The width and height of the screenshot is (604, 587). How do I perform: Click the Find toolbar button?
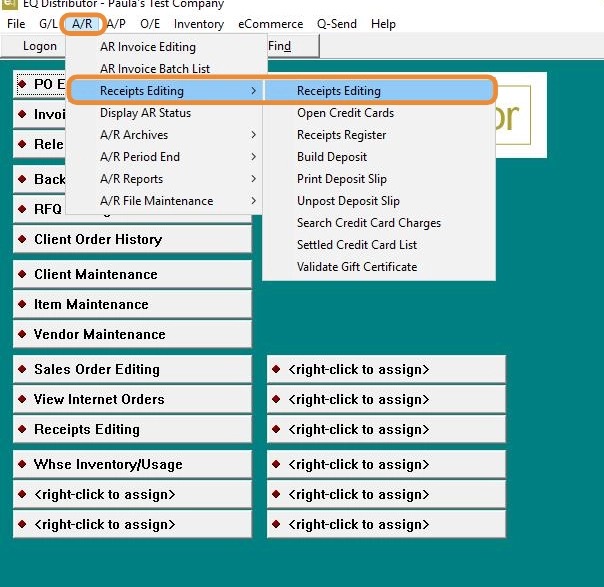pos(293,46)
